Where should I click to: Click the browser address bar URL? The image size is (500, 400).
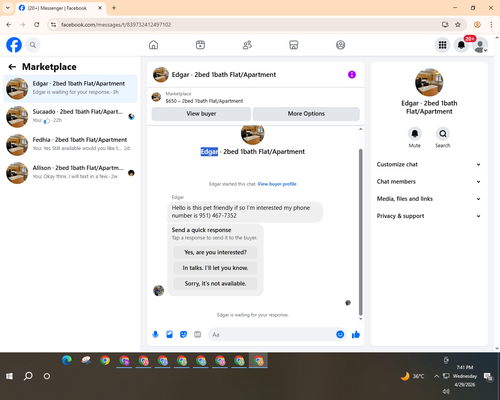[x=116, y=25]
